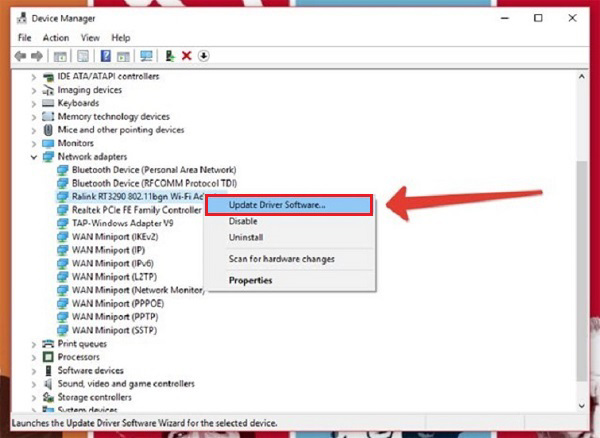Viewport: 600px width, 438px height.
Task: Expand the Monitors node
Action: pos(34,144)
